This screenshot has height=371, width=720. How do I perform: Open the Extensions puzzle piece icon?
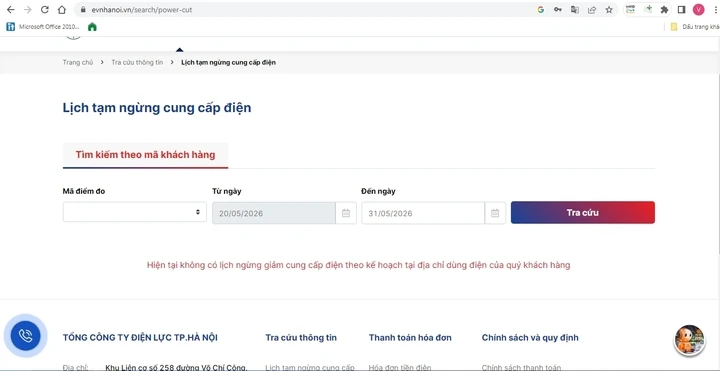point(664,10)
